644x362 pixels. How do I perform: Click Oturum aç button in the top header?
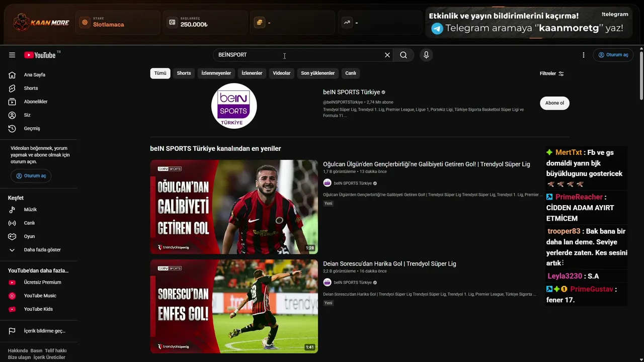pos(613,55)
